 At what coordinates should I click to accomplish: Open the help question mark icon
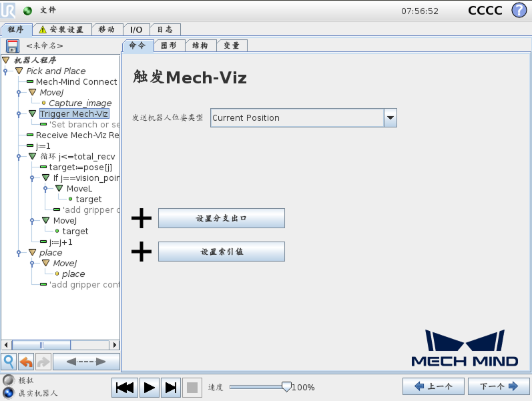[x=519, y=10]
